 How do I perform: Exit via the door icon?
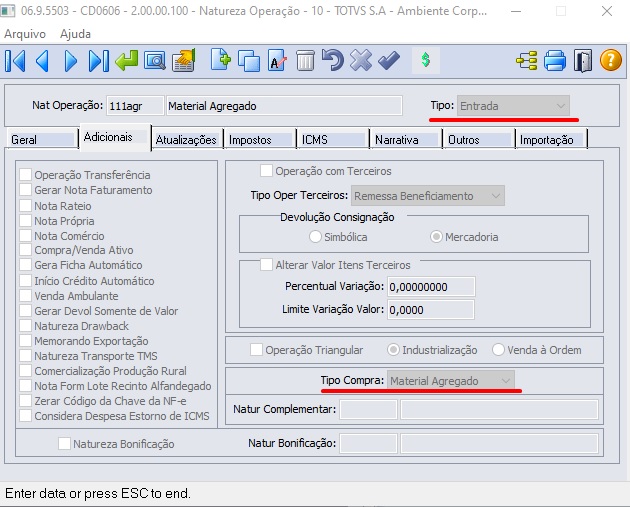click(x=583, y=61)
